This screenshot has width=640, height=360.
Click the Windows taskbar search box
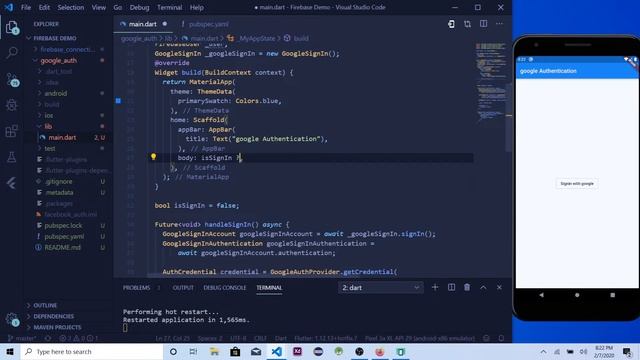92,351
